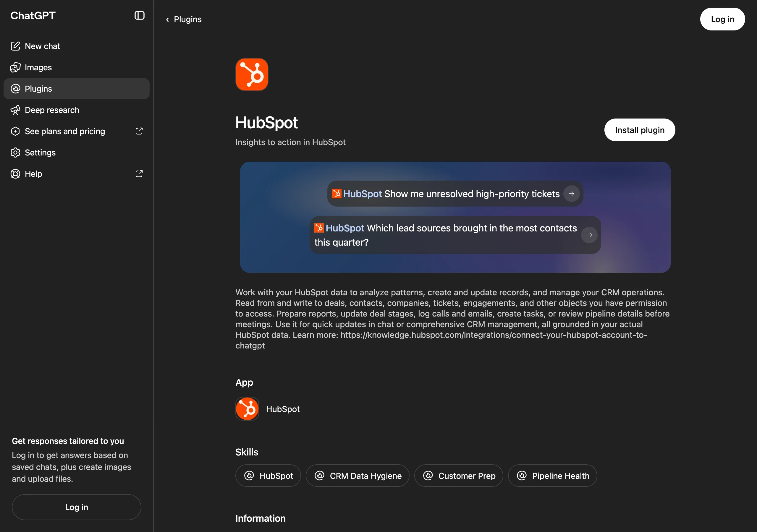Click the Help lifebuoy icon

click(15, 174)
